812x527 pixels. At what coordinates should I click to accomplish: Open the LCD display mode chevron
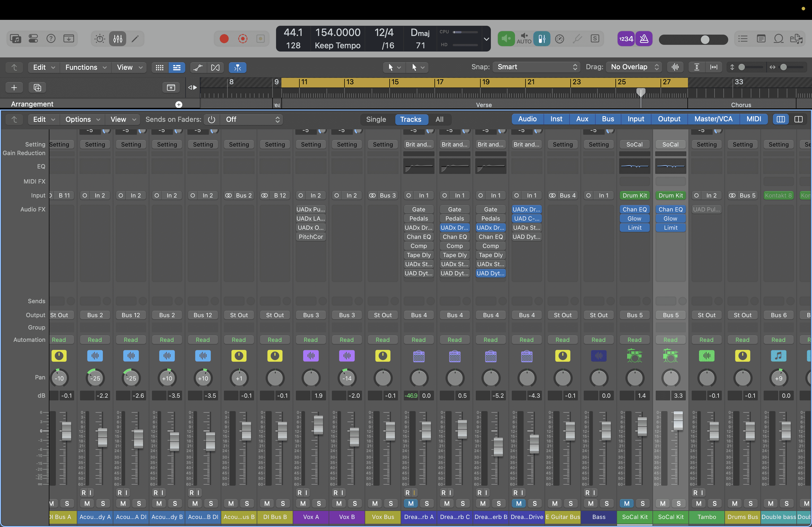coord(487,39)
